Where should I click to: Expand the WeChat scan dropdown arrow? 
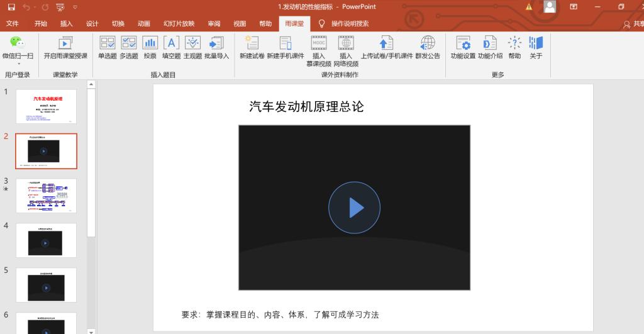click(x=18, y=64)
